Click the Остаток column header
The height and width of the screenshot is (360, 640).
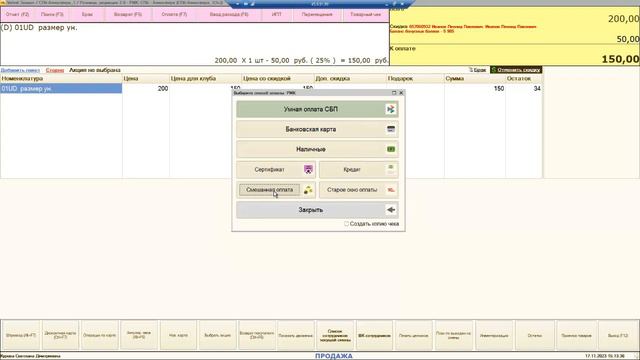click(x=524, y=78)
